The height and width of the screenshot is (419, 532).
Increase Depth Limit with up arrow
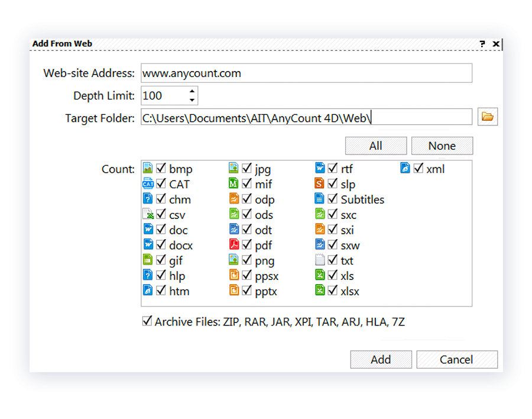[192, 91]
